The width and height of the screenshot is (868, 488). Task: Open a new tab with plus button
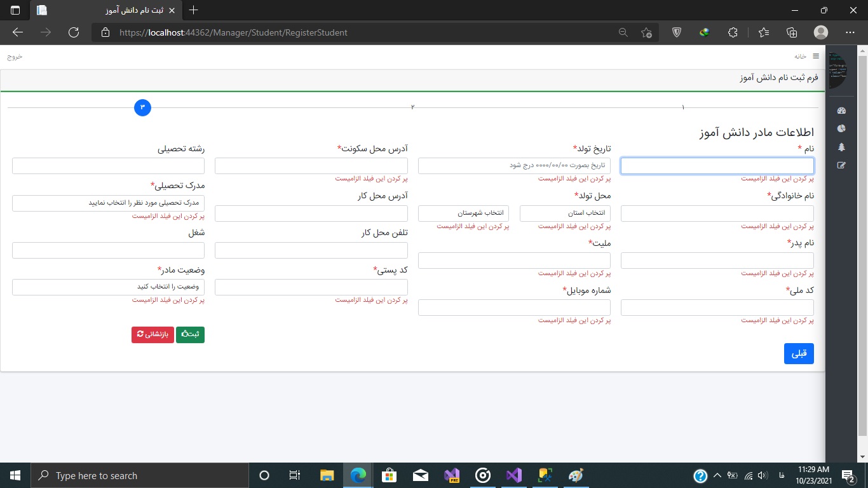(x=194, y=10)
